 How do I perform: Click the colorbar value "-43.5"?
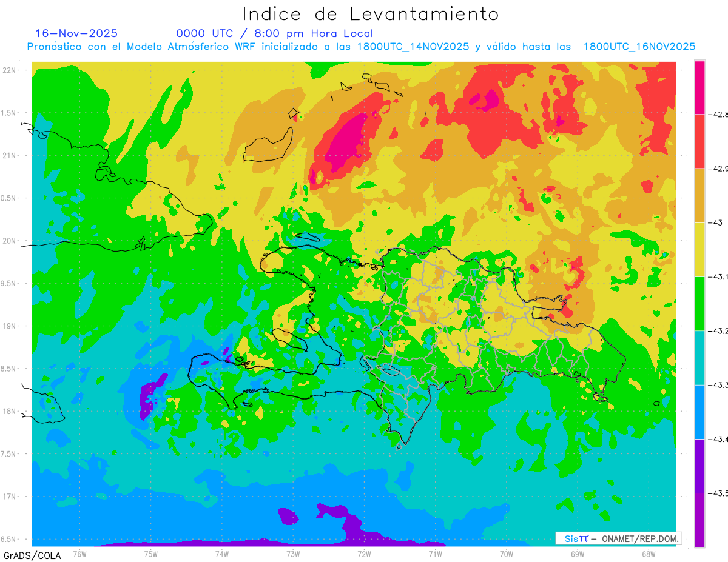[717, 493]
